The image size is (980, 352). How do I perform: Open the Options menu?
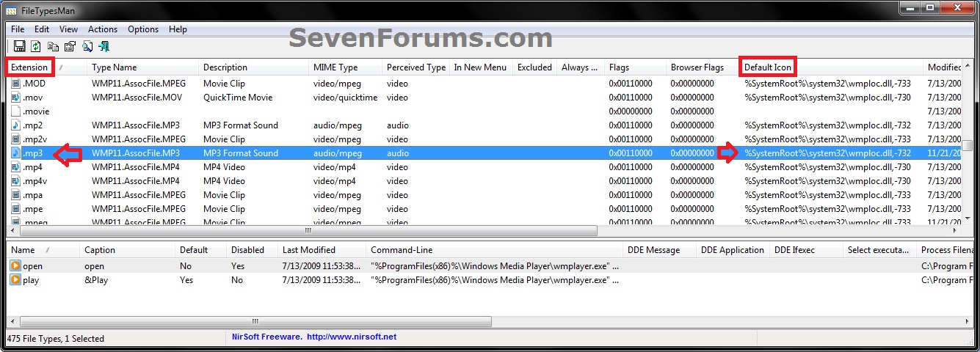pos(143,29)
